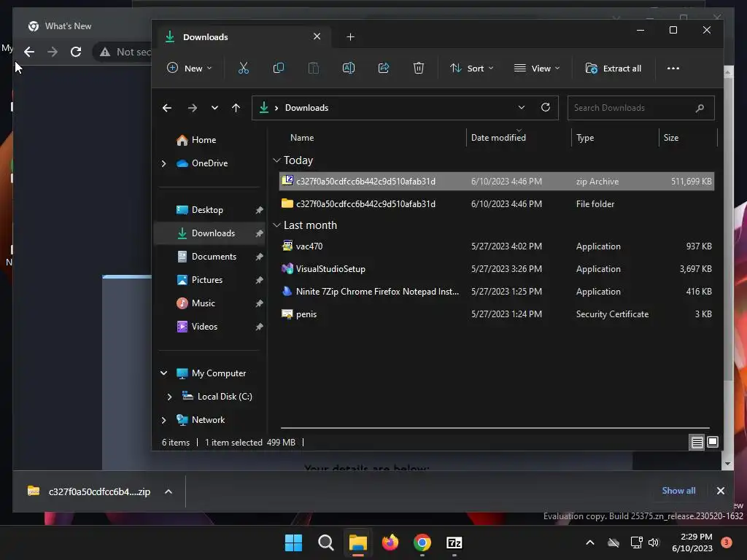Click the Paste clipboard icon
This screenshot has height=560, width=747.
point(314,68)
